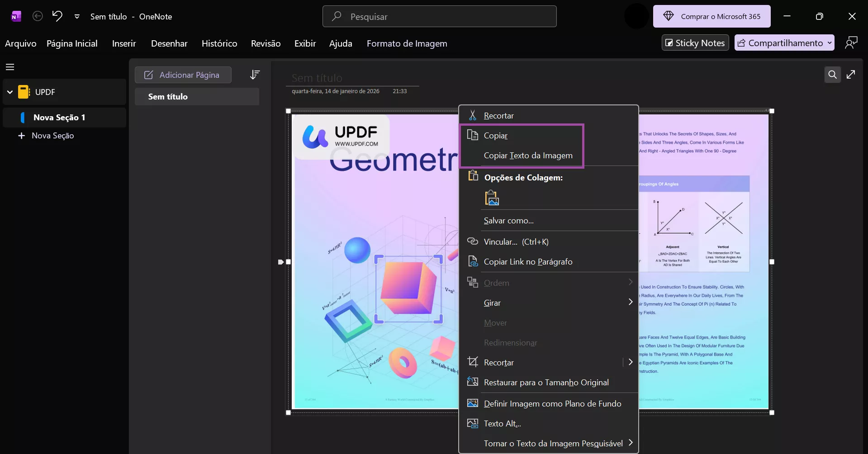Click the Adicionar Página button
Image resolution: width=868 pixels, height=454 pixels.
click(x=183, y=75)
